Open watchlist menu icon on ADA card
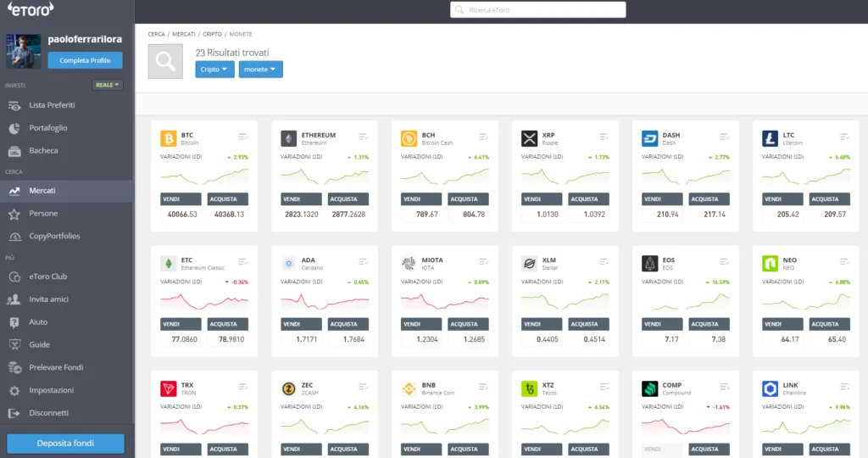 pyautogui.click(x=363, y=261)
